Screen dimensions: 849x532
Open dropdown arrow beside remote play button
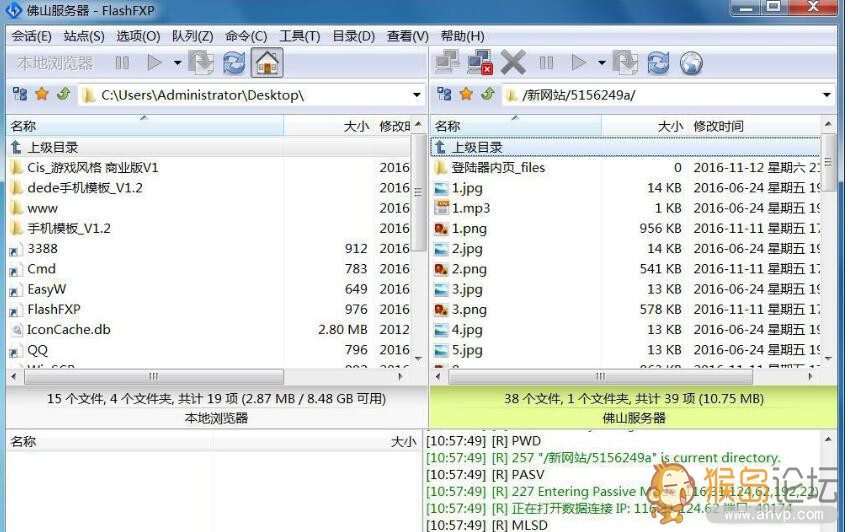pyautogui.click(x=602, y=63)
